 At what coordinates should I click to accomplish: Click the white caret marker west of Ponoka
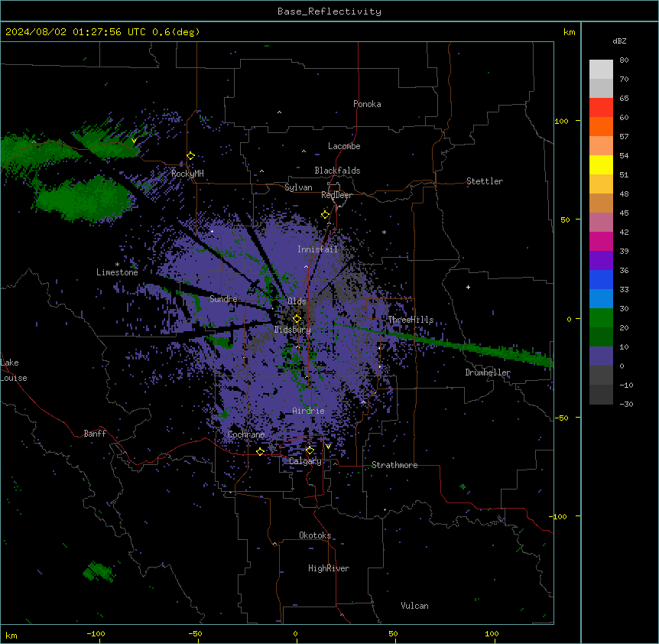279,112
